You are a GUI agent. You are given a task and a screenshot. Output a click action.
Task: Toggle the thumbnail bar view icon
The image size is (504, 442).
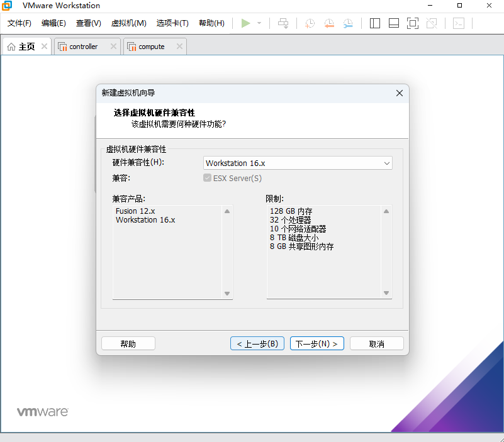pos(394,23)
